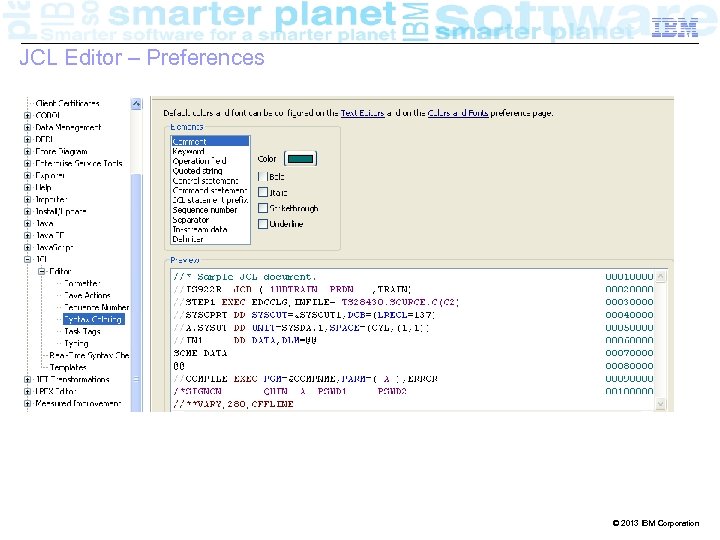Image resolution: width=720 pixels, height=540 pixels.
Task: Select the Task Tags page
Action: [x=82, y=331]
